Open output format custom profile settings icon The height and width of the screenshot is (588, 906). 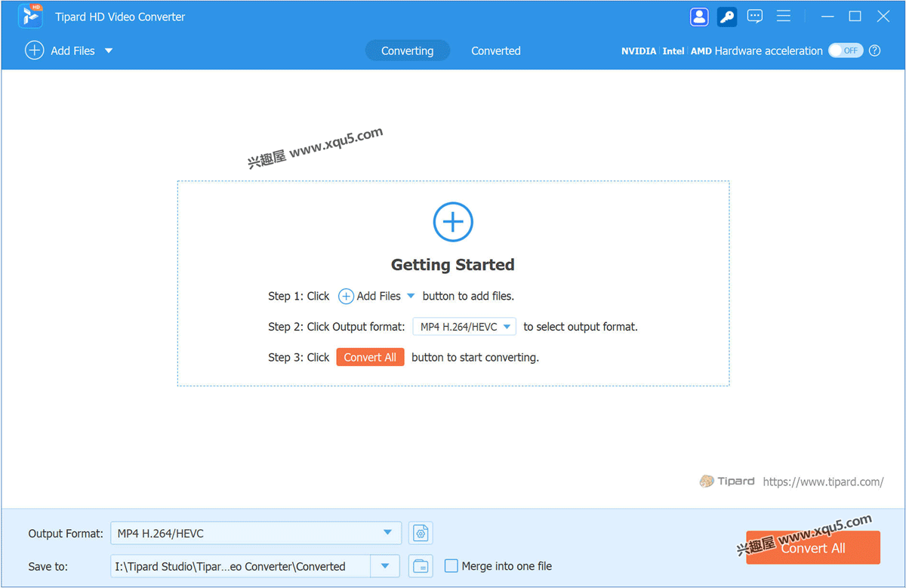[421, 533]
